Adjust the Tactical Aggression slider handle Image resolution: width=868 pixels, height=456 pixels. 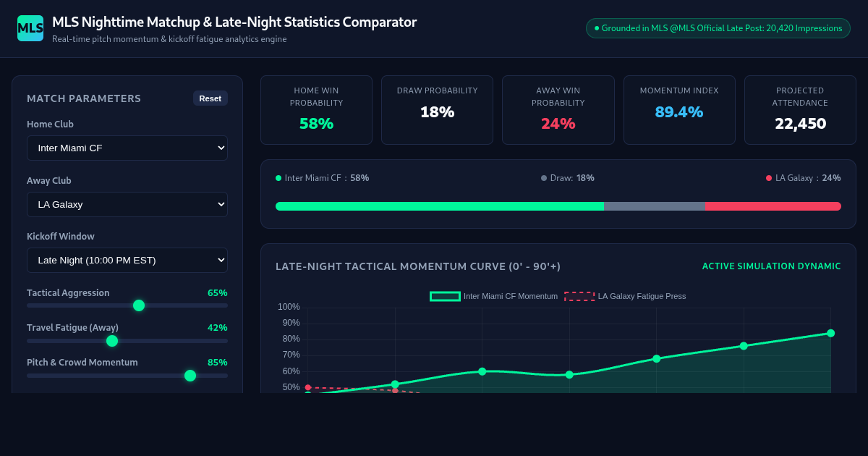click(x=139, y=305)
